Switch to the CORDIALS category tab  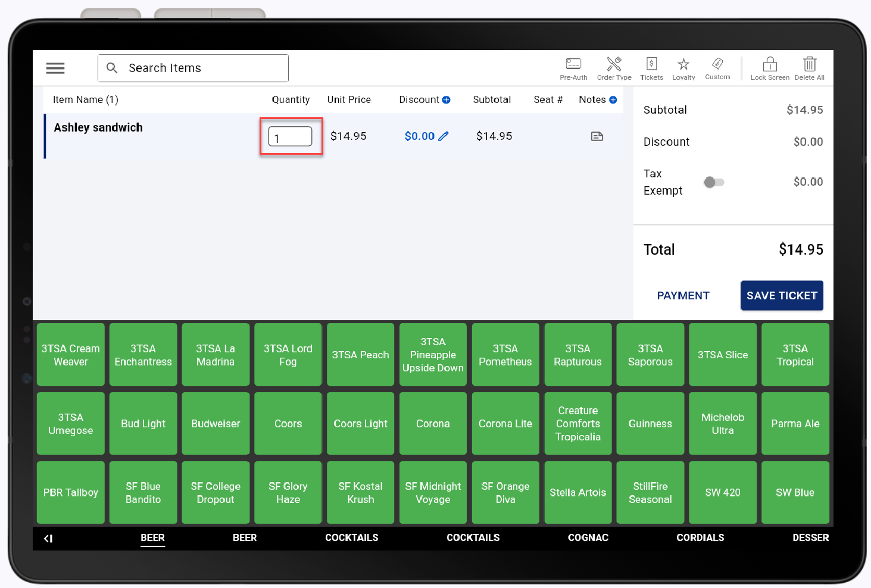700,537
